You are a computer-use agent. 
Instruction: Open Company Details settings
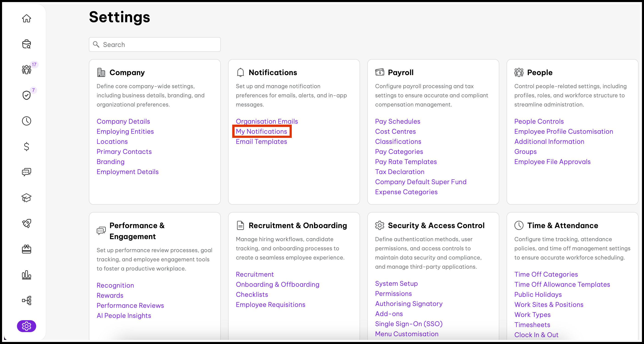click(123, 122)
